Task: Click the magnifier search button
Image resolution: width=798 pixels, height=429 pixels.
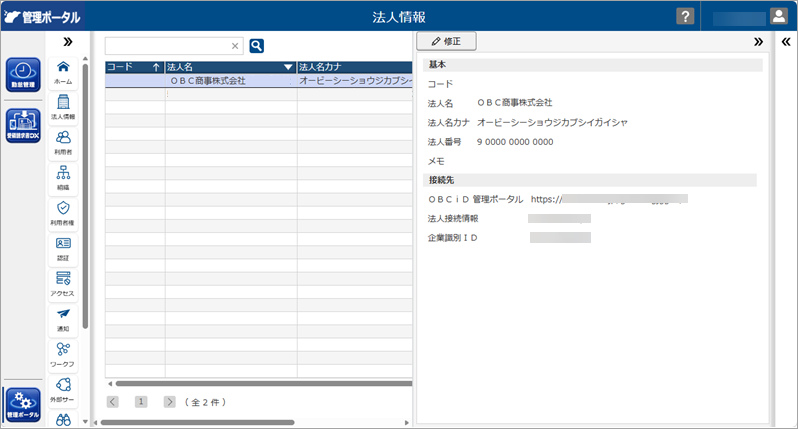Action: tap(256, 46)
